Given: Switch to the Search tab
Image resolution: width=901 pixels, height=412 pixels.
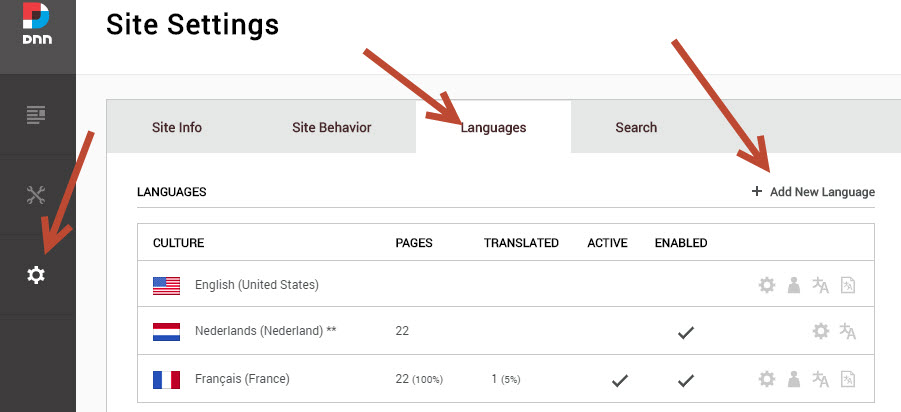Looking at the screenshot, I should pyautogui.click(x=636, y=127).
